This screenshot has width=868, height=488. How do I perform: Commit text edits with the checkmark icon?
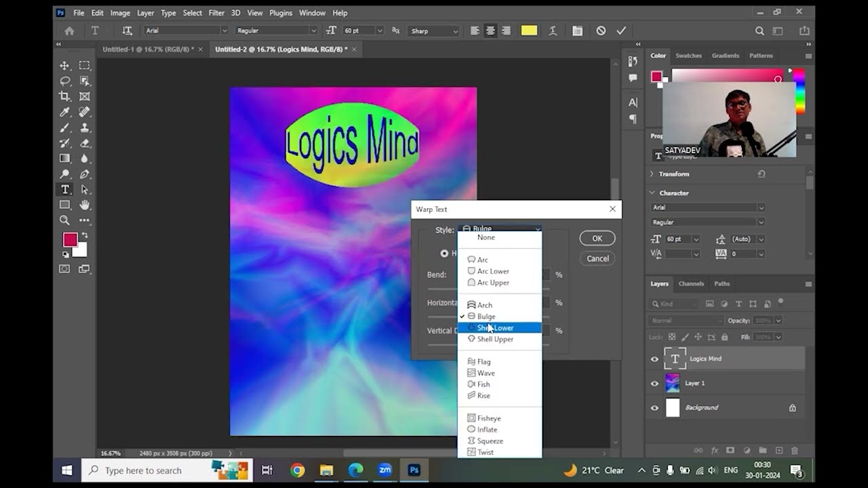click(x=621, y=30)
